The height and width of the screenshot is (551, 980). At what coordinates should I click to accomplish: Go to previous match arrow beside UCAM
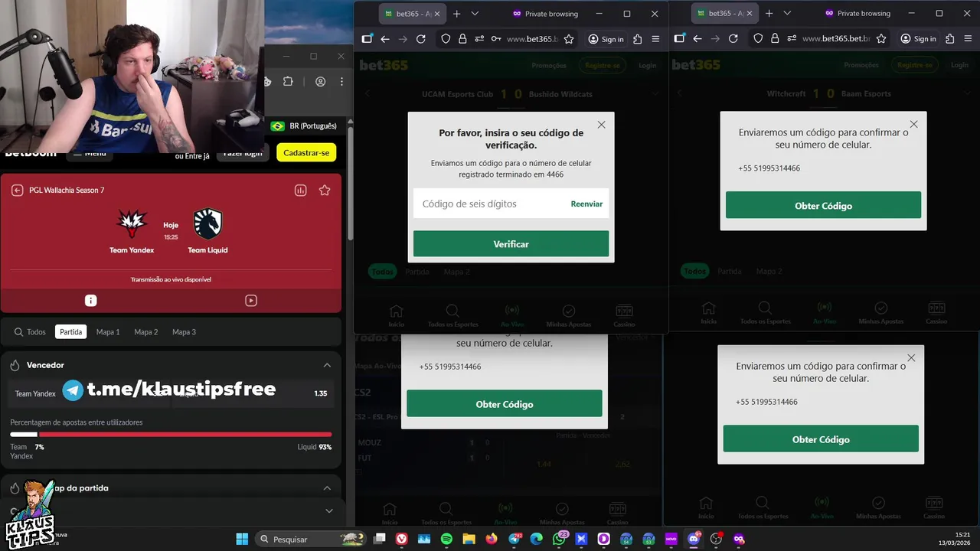tap(367, 93)
